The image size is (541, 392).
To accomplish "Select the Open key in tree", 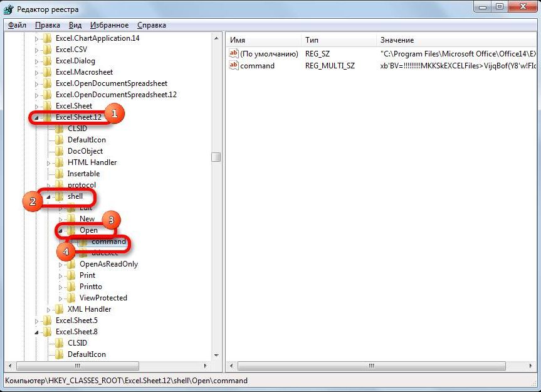I will (x=88, y=230).
